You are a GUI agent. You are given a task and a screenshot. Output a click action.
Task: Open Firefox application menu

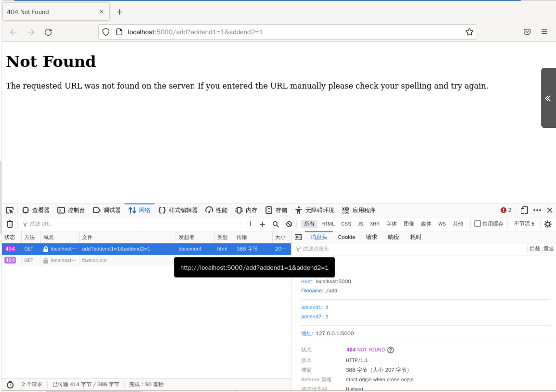[544, 32]
